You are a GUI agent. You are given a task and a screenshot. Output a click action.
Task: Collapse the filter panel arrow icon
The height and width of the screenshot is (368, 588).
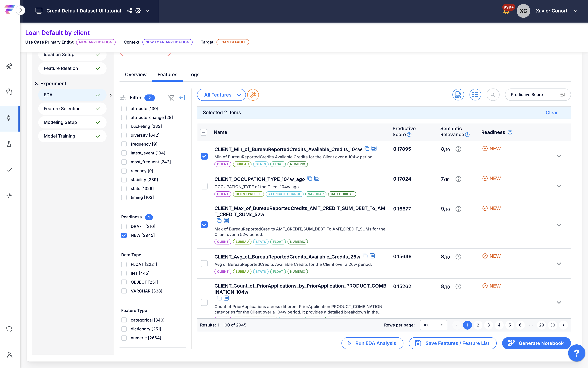[182, 98]
